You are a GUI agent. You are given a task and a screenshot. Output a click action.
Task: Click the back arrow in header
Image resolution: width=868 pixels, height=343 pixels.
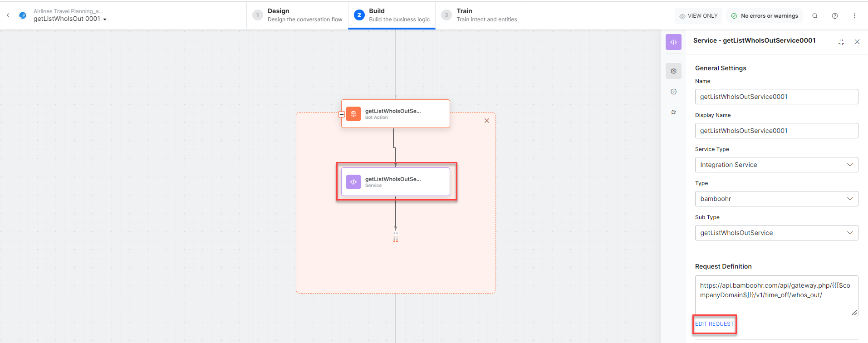point(8,15)
